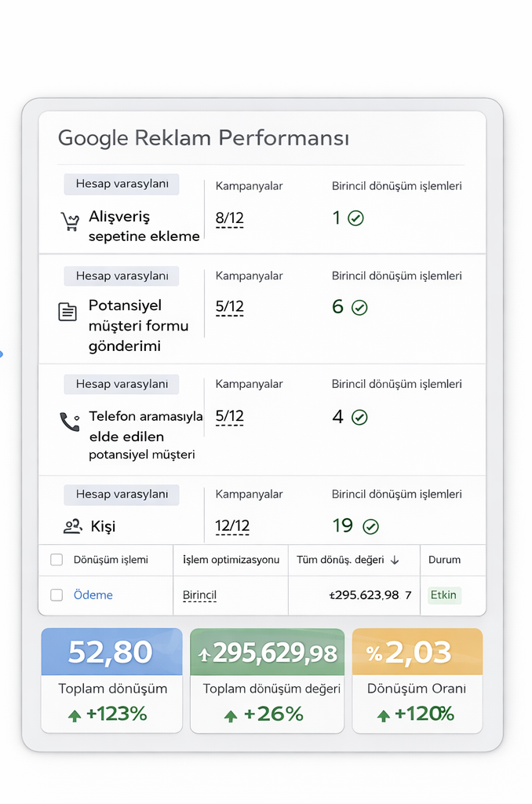The height and width of the screenshot is (804, 532).
Task: Click the primary conversion count 6
Action: (337, 307)
